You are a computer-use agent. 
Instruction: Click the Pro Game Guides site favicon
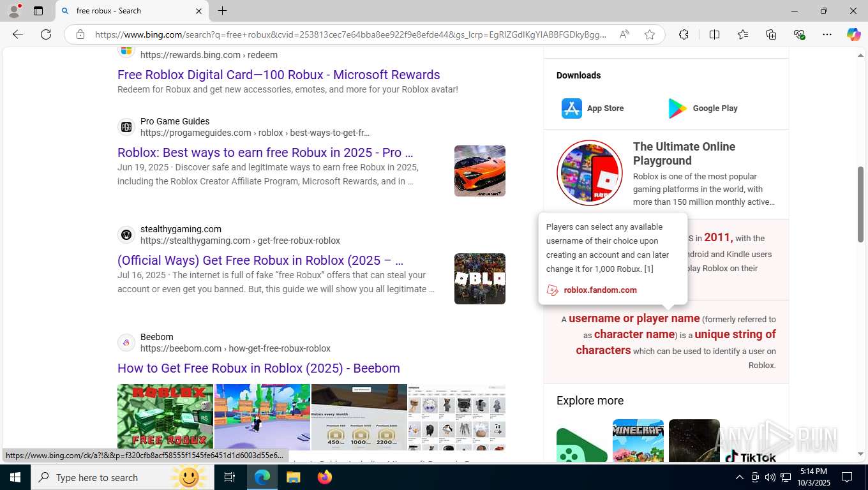(x=126, y=127)
